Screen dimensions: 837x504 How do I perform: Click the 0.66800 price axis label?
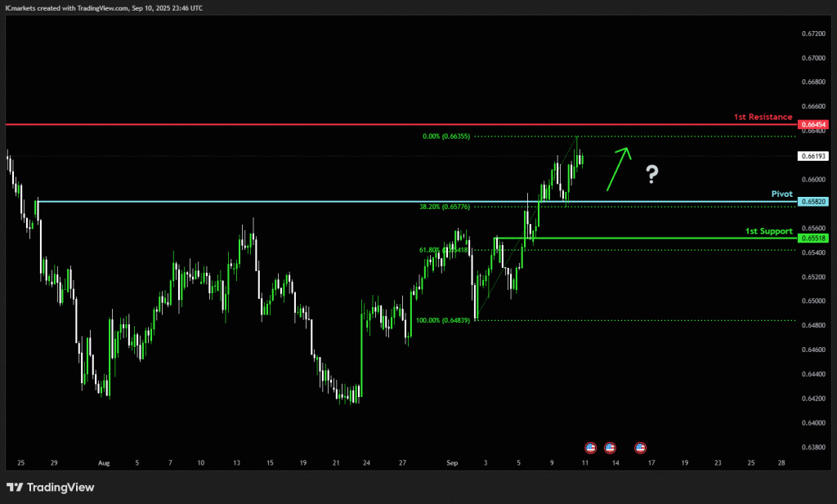[813, 83]
